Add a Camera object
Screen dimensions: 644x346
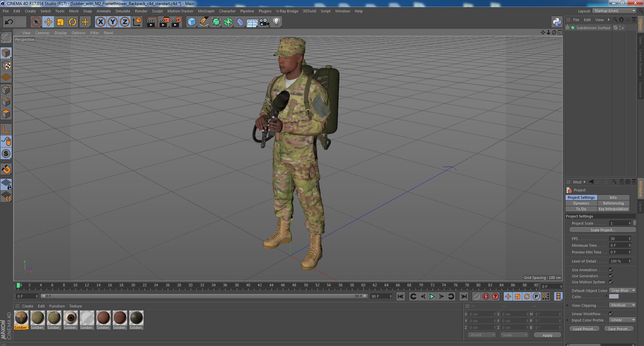[264, 22]
